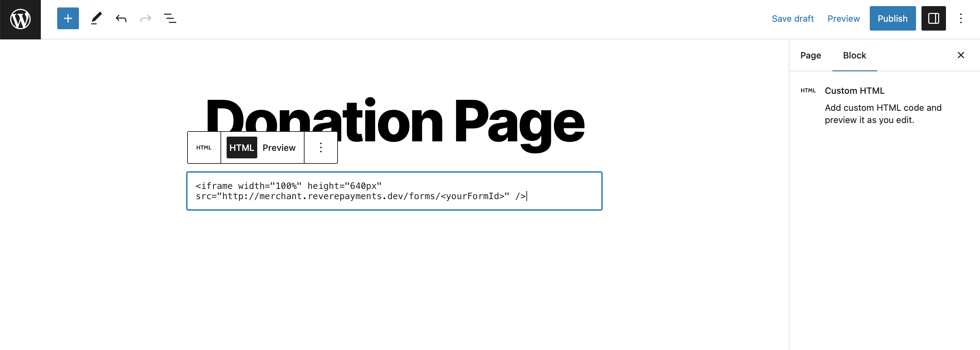Viewport: 980px width, 350px height.
Task: Select the Tools pencil icon
Action: click(97, 18)
